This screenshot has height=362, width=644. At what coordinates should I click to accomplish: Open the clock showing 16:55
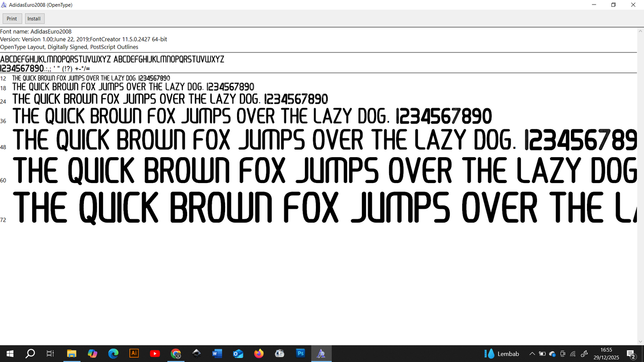[606, 354]
